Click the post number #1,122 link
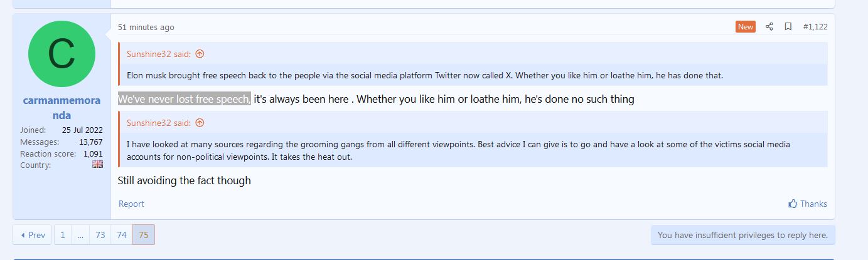The height and width of the screenshot is (260, 868). [x=815, y=27]
